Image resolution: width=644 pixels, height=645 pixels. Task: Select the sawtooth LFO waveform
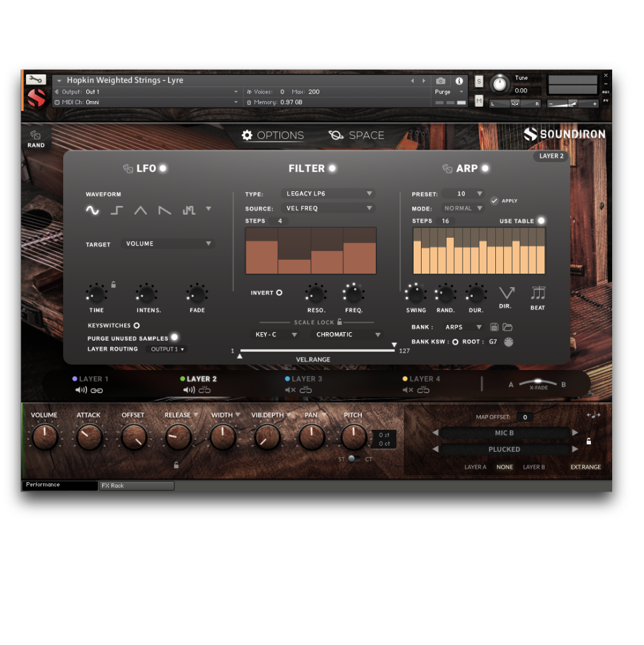[x=165, y=210]
